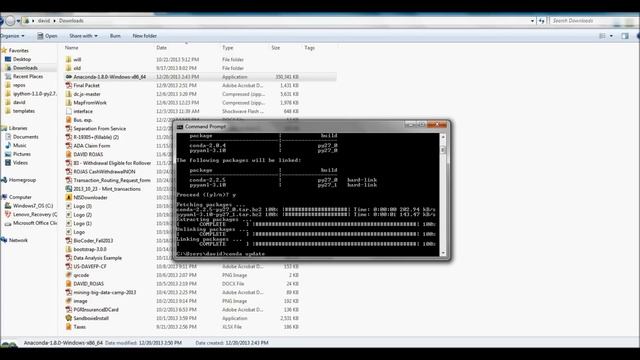Viewport: 640px width, 360px height.
Task: Click david in the address breadcrumb
Action: pyautogui.click(x=44, y=20)
